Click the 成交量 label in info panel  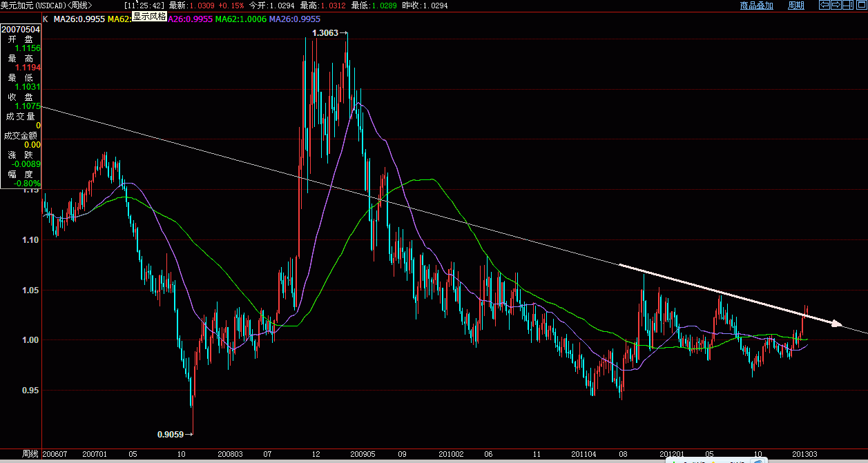[20, 116]
